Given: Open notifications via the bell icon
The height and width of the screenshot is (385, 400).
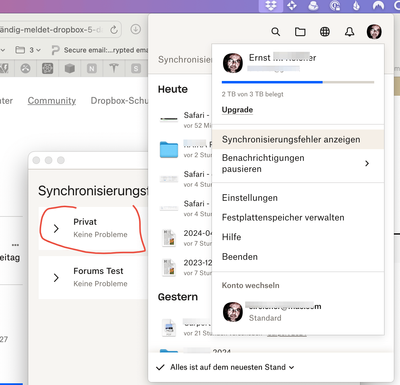Looking at the screenshot, I should 349,32.
